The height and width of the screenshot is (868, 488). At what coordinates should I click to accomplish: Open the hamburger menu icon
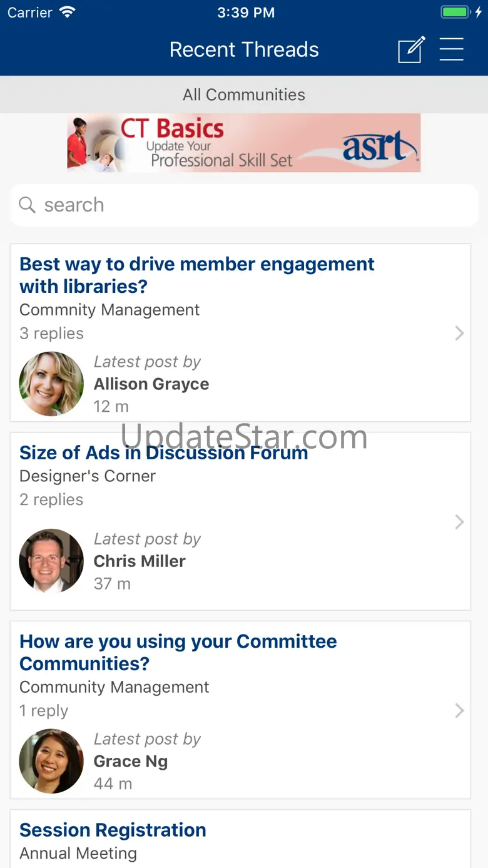coord(451,49)
